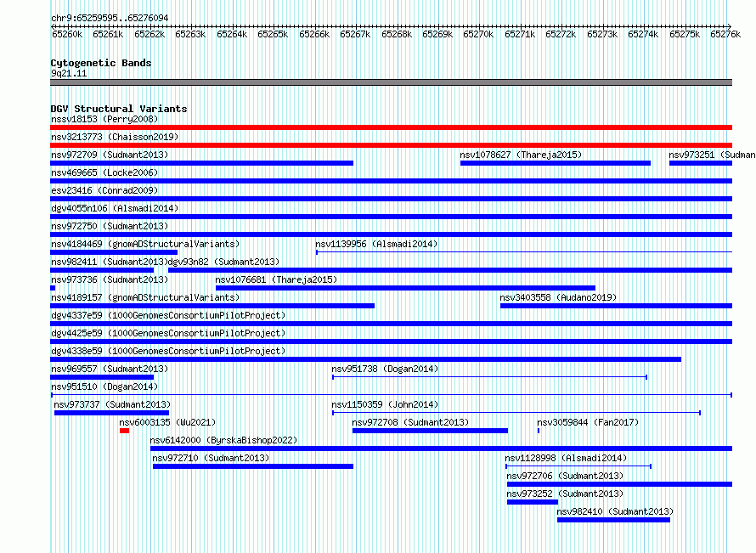
Task: Select nsv973737 (Sudmant2013) label
Action: pyautogui.click(x=112, y=404)
